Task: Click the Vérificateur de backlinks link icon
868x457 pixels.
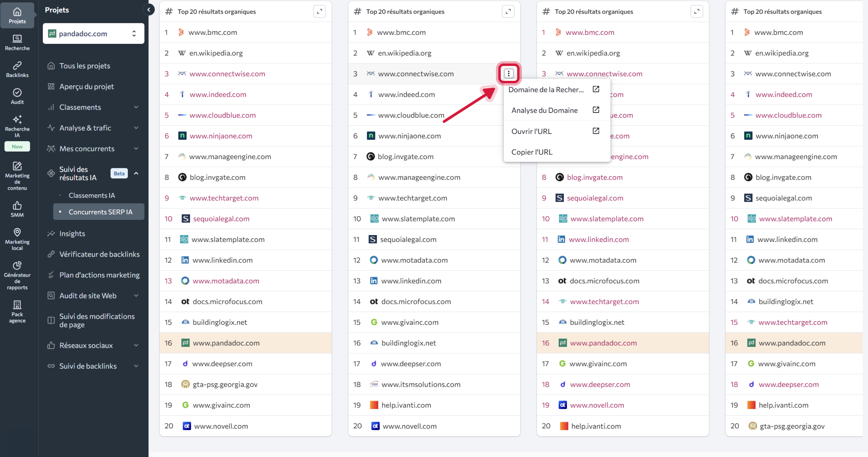Action: pyautogui.click(x=51, y=254)
